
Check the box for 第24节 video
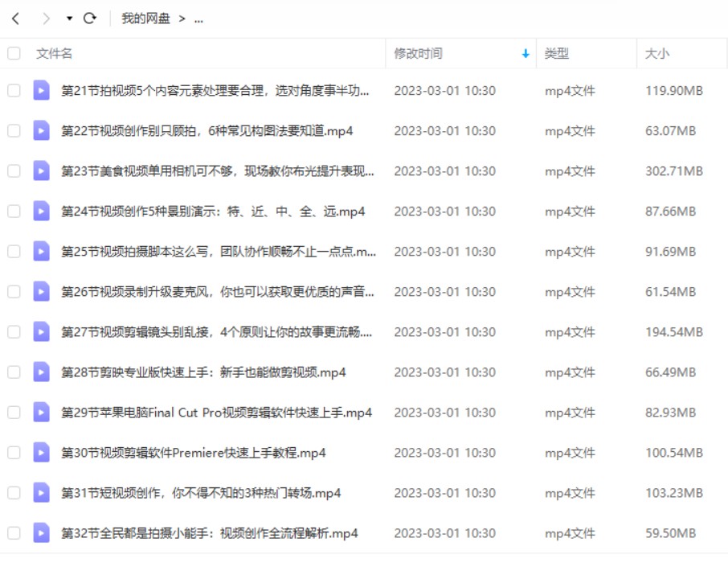click(14, 211)
